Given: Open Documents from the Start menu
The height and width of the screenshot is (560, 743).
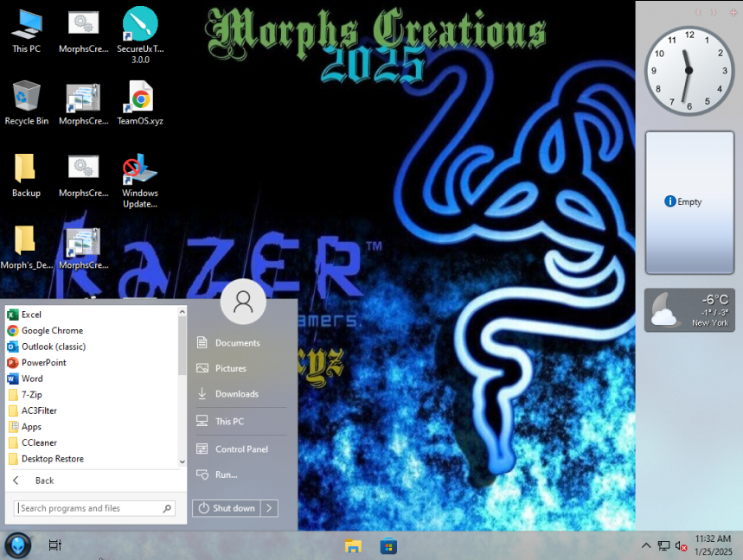Looking at the screenshot, I should click(241, 343).
